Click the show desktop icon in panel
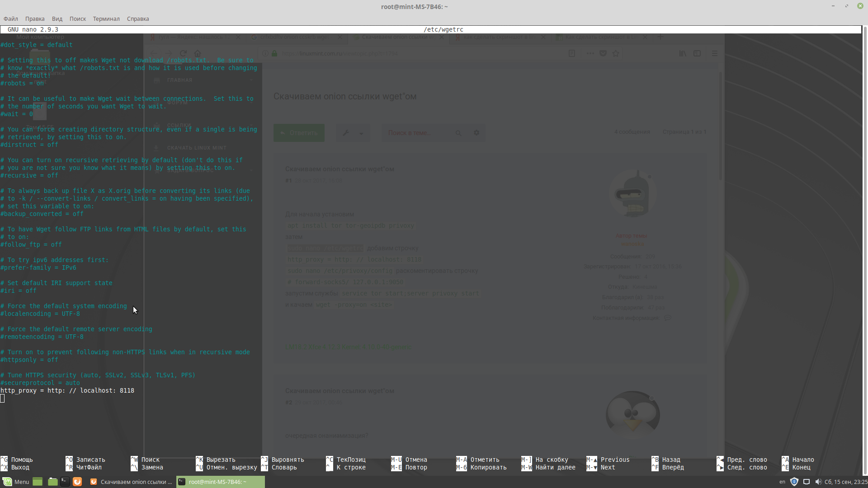This screenshot has height=488, width=868. click(x=38, y=482)
